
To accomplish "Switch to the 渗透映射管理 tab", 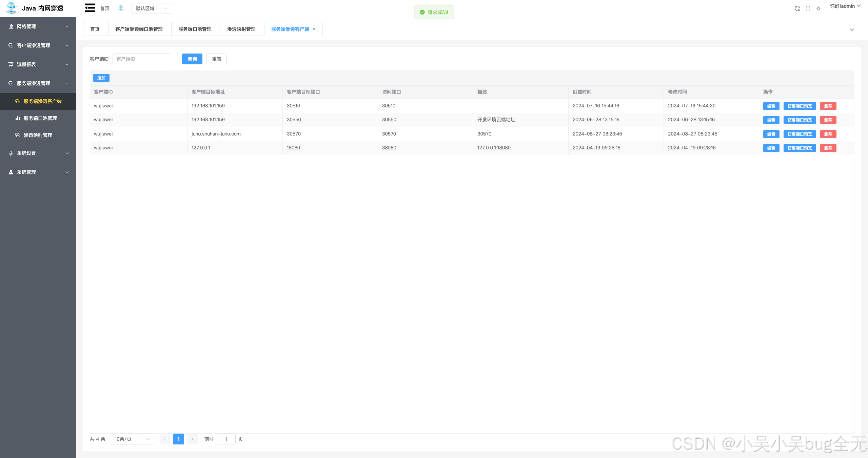I will tap(241, 29).
